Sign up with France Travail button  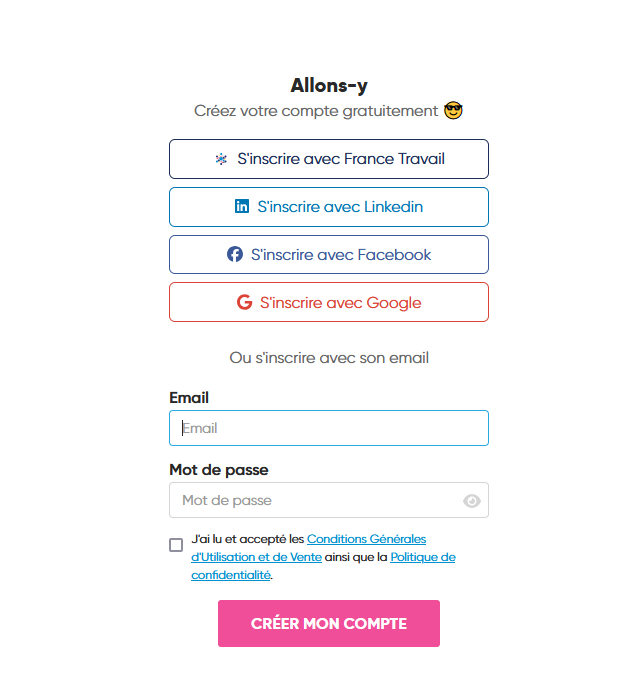(329, 159)
